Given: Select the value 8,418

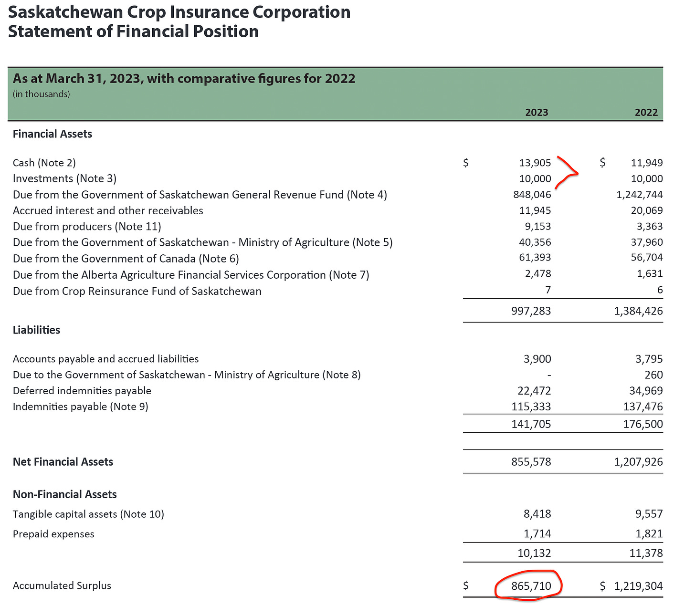Looking at the screenshot, I should point(537,514).
